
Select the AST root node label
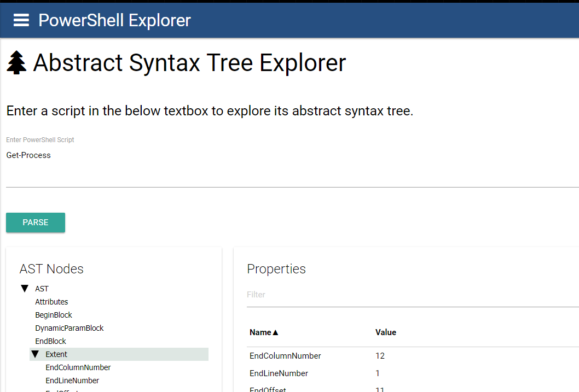[42, 289]
